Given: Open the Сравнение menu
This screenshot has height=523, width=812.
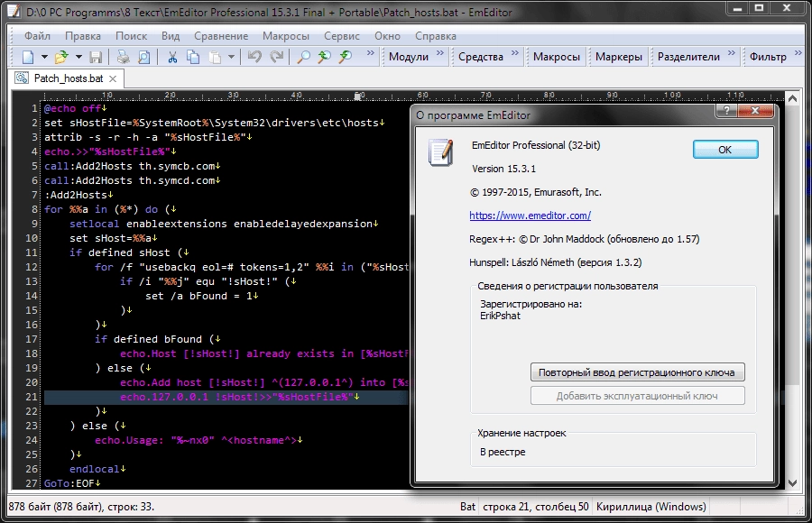Looking at the screenshot, I should pos(221,36).
